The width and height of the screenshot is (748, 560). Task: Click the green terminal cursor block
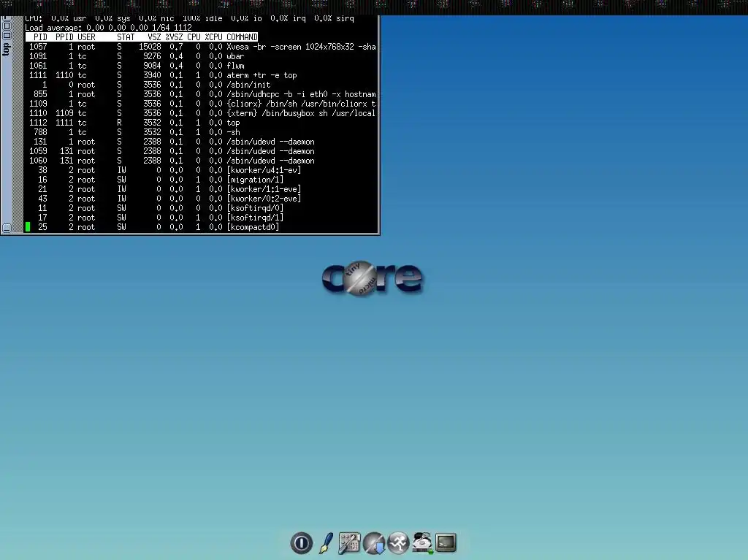28,227
